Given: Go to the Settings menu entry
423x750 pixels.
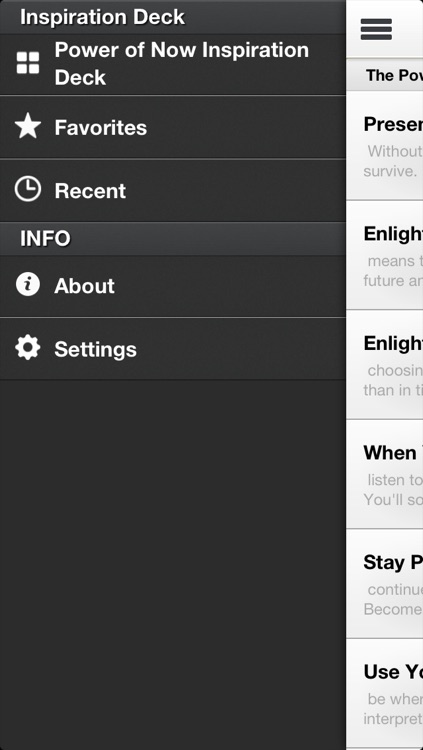Looking at the screenshot, I should 173,349.
